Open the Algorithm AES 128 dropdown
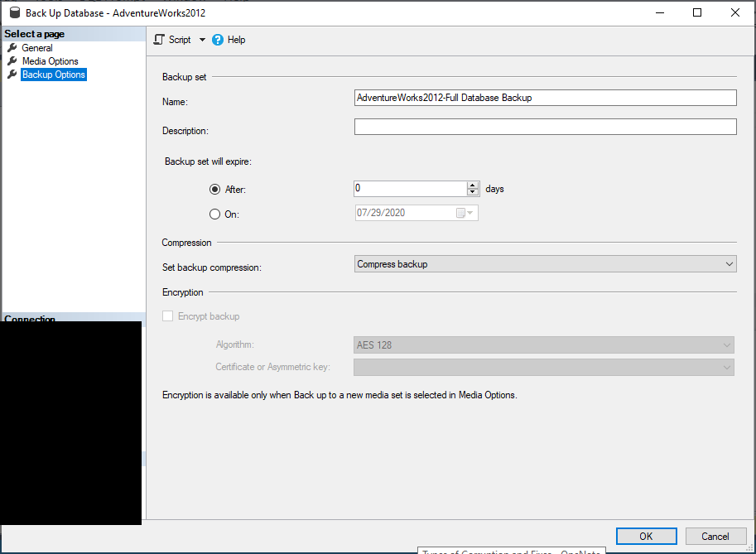Screen dimensions: 756x554 point(544,345)
